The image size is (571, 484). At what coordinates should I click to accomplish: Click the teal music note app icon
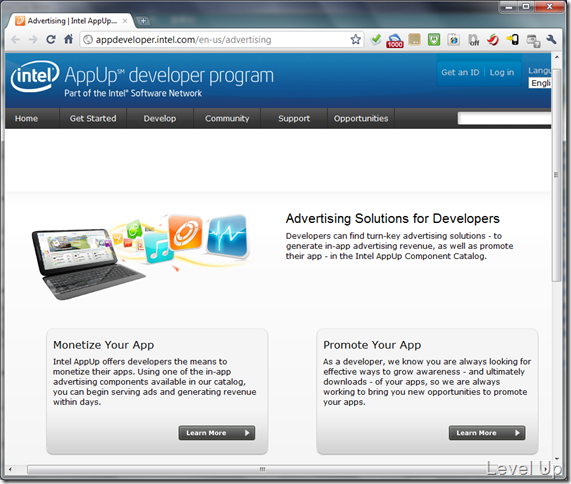point(158,248)
